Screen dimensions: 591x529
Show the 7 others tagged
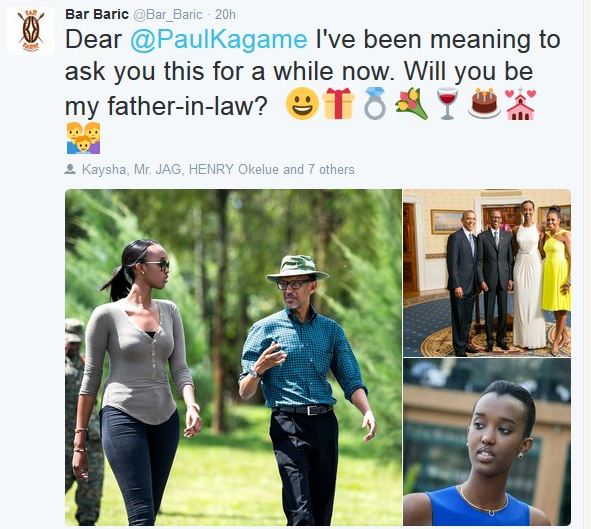click(331, 170)
